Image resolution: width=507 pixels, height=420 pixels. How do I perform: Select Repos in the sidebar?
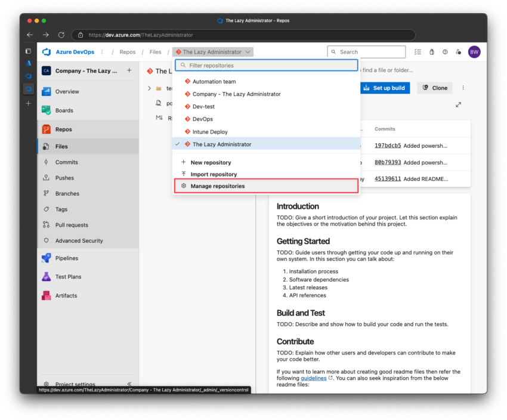coord(88,129)
